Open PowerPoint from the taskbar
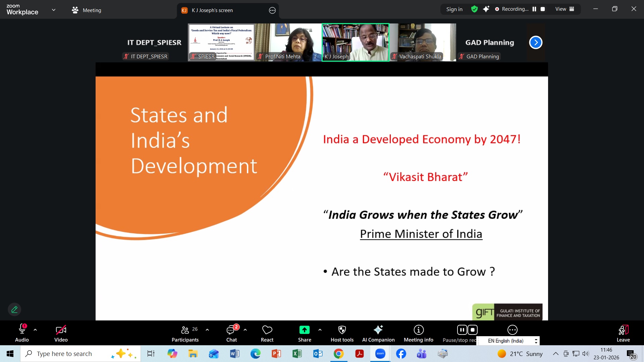The image size is (644, 362). point(276,354)
